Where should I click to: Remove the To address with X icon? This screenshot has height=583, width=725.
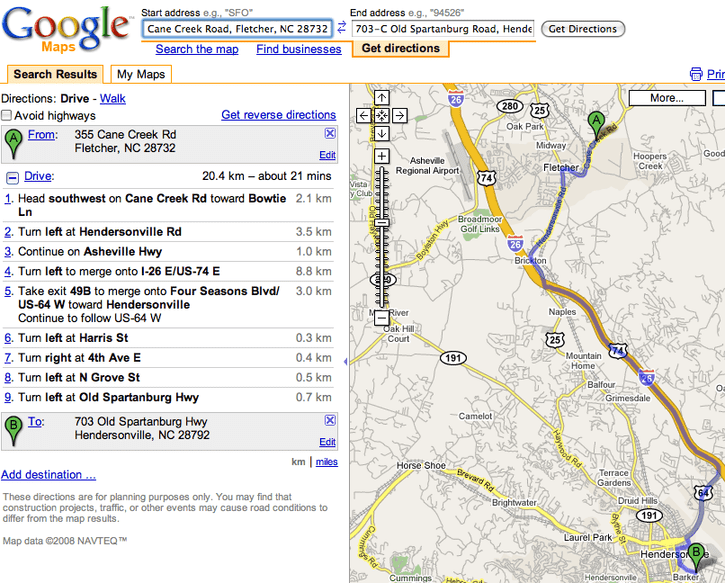coord(330,420)
